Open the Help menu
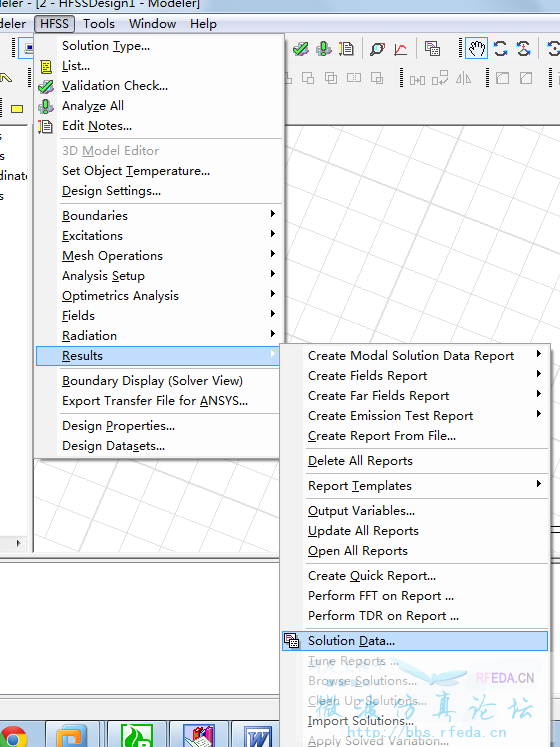The height and width of the screenshot is (747, 560). tap(204, 24)
